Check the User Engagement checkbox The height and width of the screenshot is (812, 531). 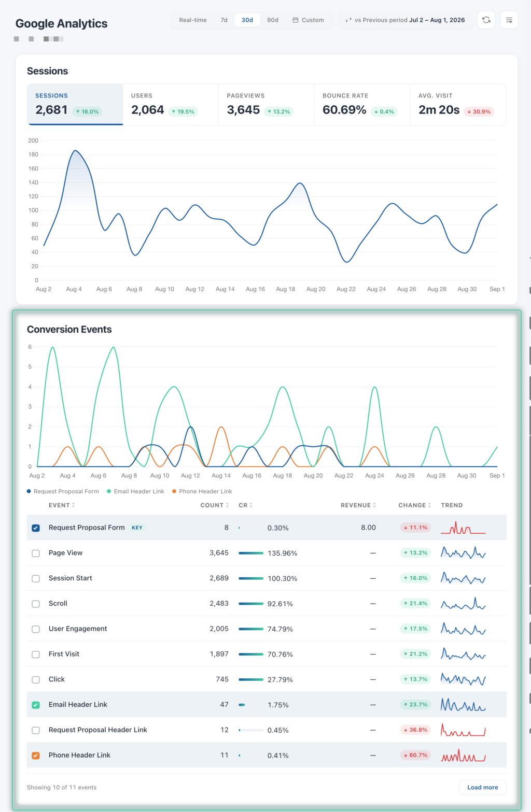click(x=36, y=629)
